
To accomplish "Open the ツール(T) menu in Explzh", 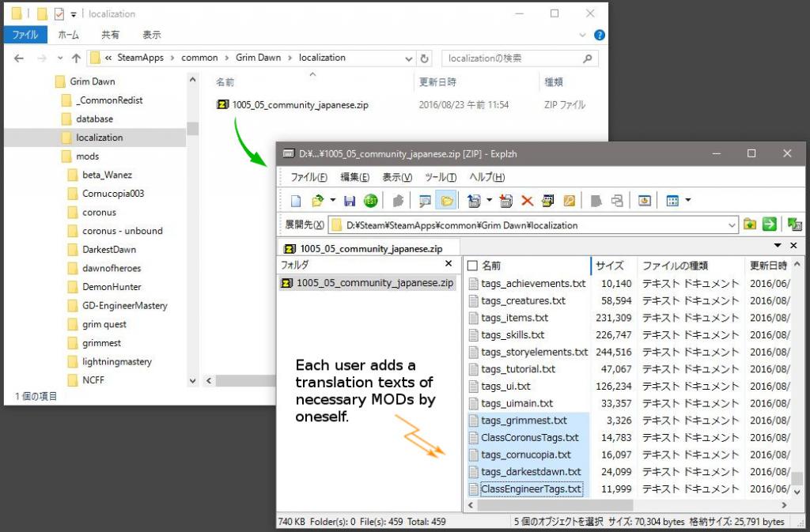I will (441, 177).
